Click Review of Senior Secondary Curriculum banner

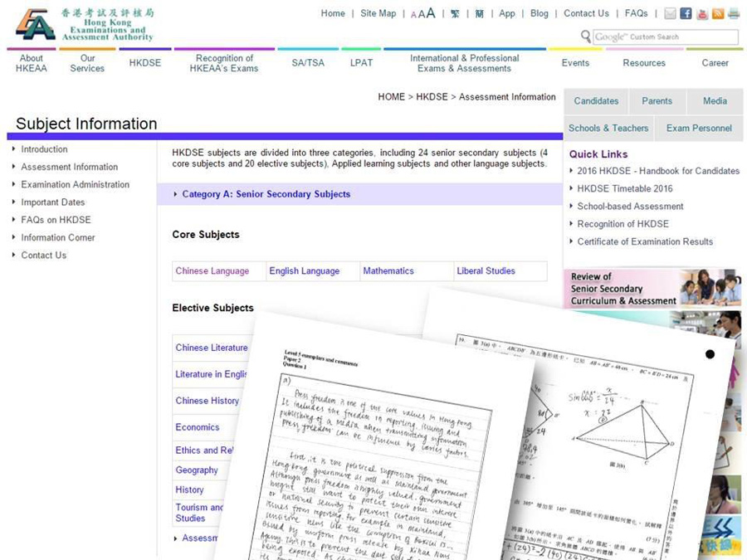point(652,289)
